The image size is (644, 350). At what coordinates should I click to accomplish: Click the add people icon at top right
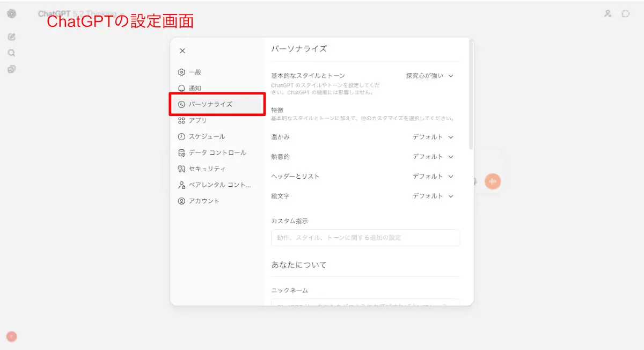click(608, 14)
